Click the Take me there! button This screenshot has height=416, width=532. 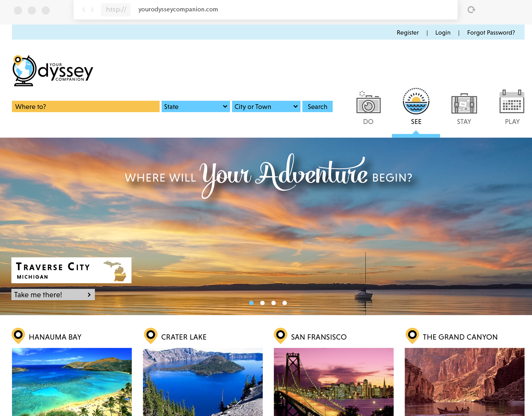(53, 295)
